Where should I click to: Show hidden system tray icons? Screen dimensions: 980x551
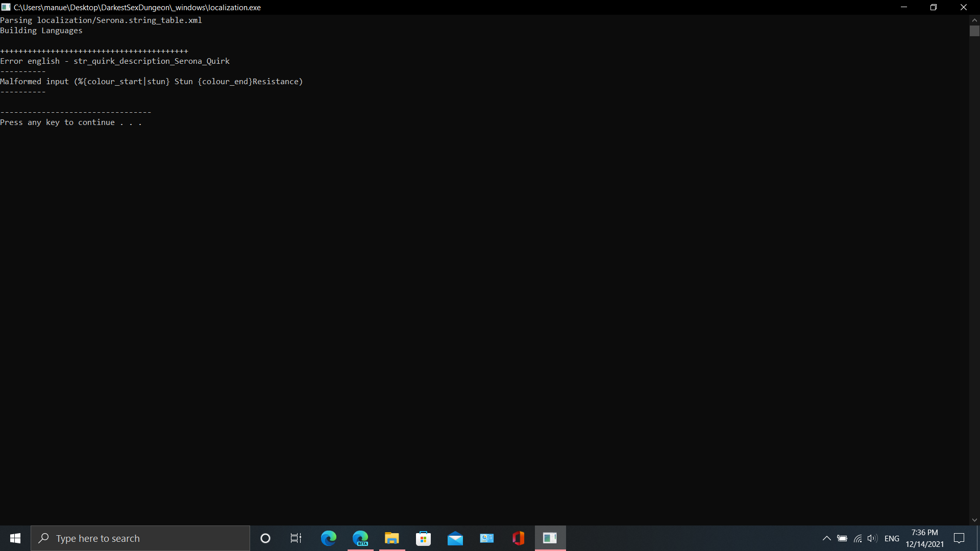coord(826,538)
